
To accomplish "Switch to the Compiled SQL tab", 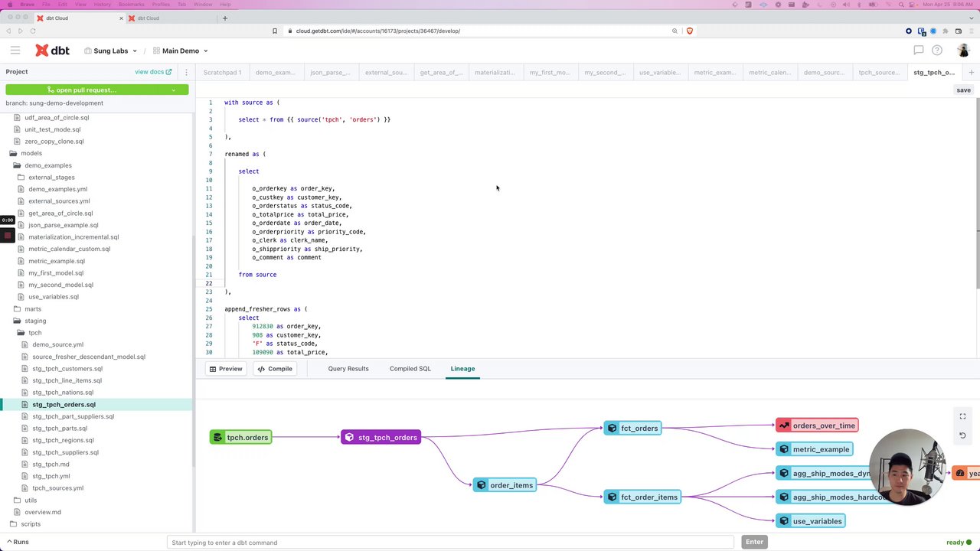I will (x=410, y=369).
